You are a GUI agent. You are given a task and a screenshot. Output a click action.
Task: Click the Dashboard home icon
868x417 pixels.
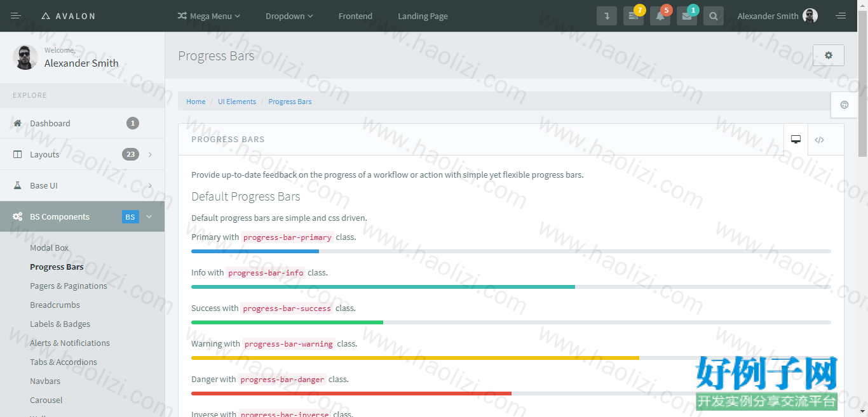click(x=17, y=123)
